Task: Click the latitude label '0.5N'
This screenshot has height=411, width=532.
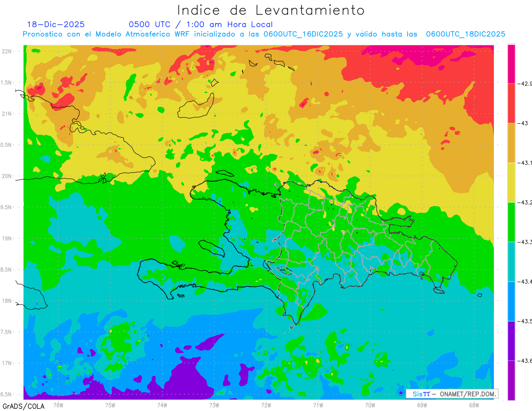Action: click(x=7, y=145)
